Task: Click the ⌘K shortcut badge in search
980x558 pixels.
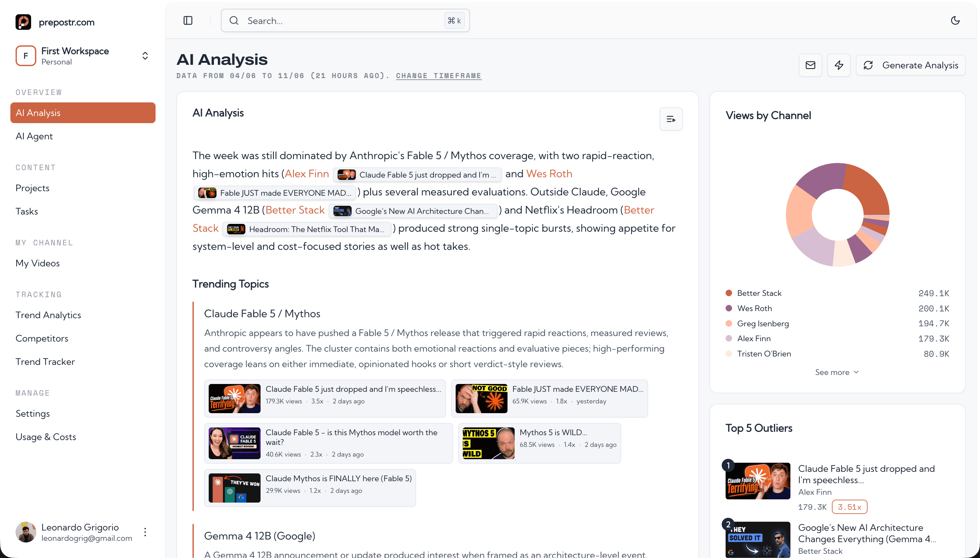Action: click(454, 20)
